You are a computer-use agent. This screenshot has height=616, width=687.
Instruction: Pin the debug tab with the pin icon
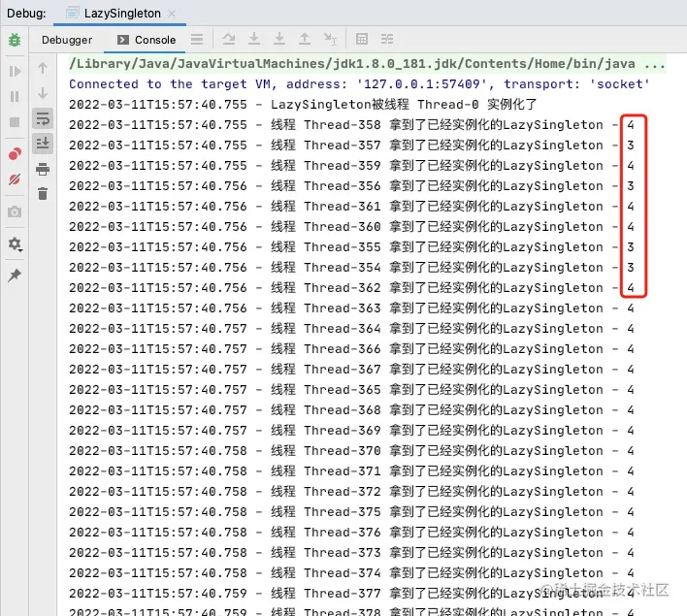coord(15,276)
